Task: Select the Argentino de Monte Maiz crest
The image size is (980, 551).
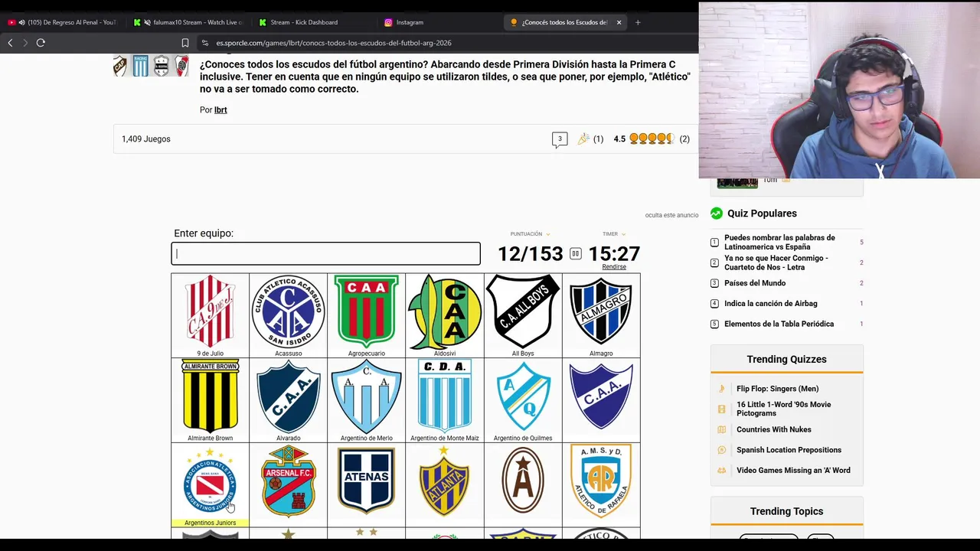Action: (x=444, y=397)
